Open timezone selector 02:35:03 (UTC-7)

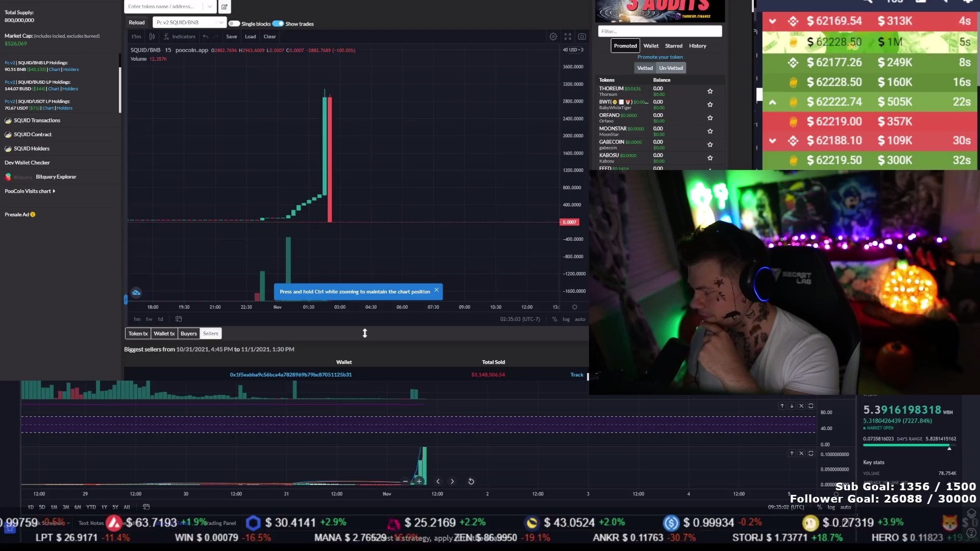(520, 319)
